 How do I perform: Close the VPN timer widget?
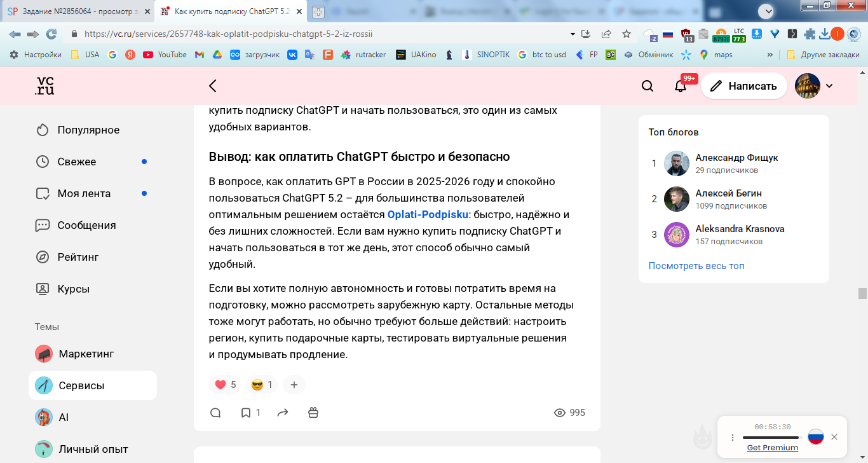834,437
